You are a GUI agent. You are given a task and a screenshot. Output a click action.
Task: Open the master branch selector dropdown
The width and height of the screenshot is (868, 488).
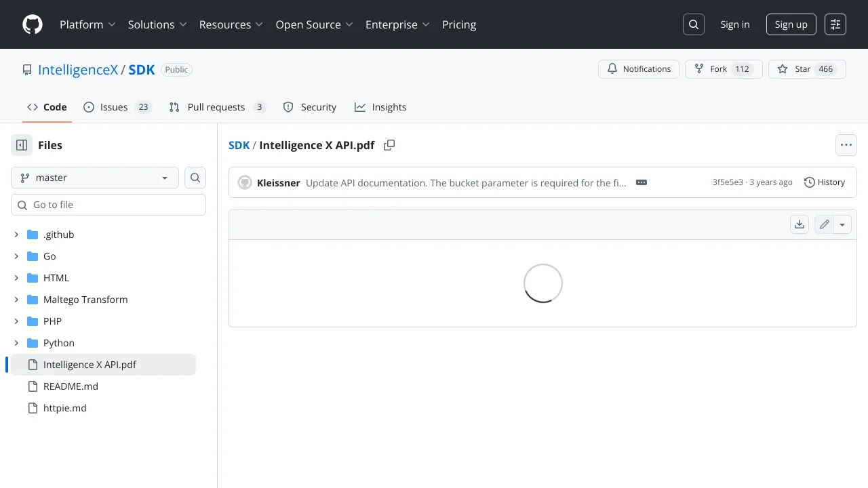(x=95, y=178)
